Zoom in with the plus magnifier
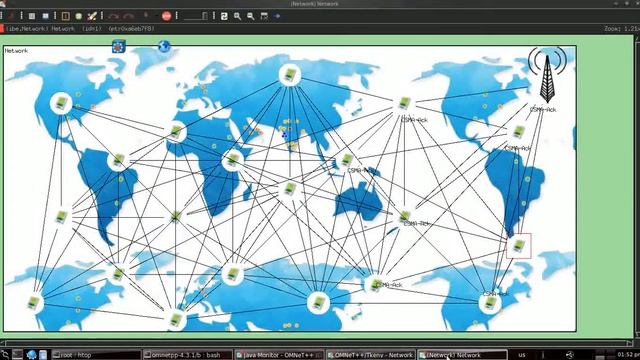 tap(237, 16)
